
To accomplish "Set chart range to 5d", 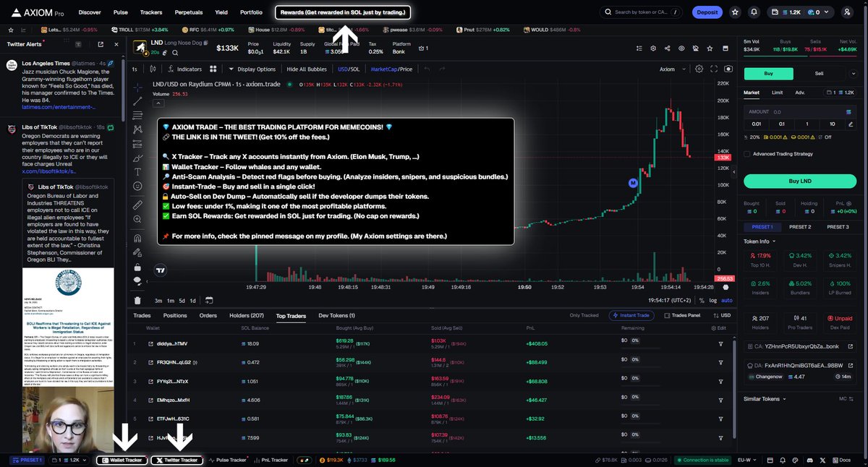I will [182, 300].
